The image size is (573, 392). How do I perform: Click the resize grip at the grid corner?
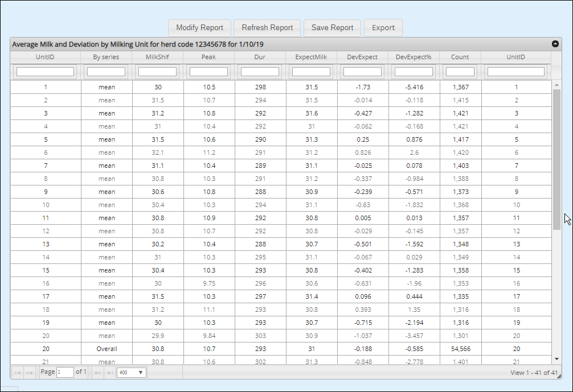(559, 376)
